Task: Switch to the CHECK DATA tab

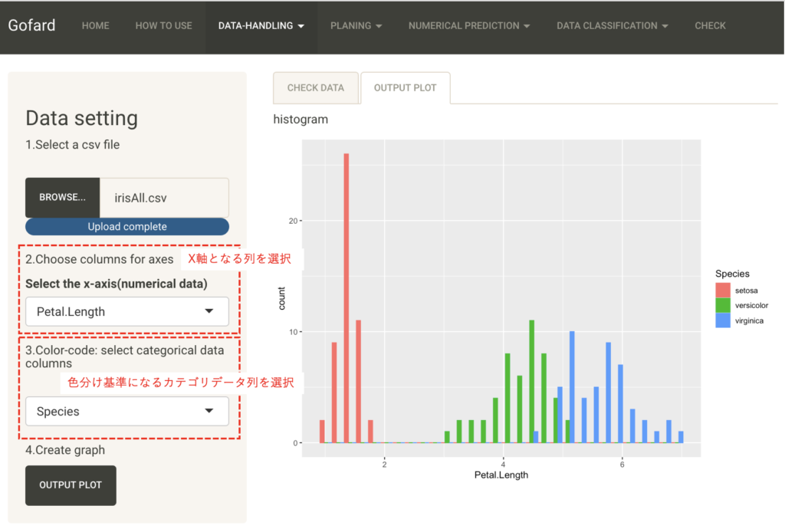Action: [315, 88]
